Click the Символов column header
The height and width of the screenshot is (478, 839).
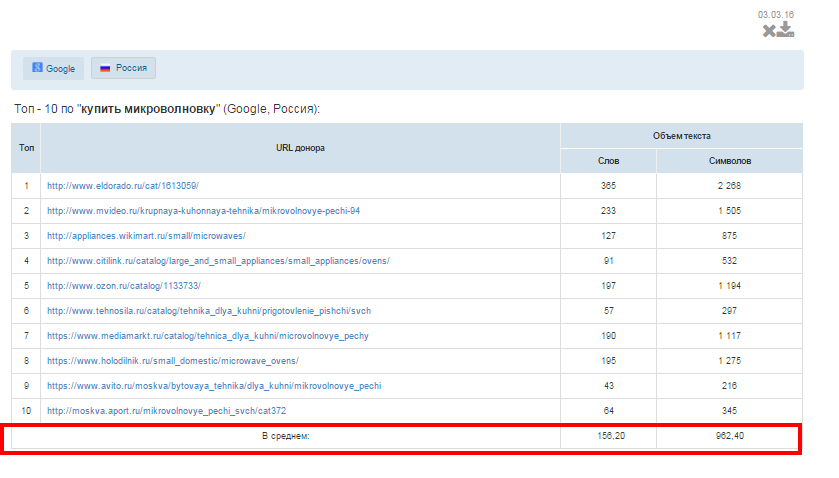click(730, 161)
